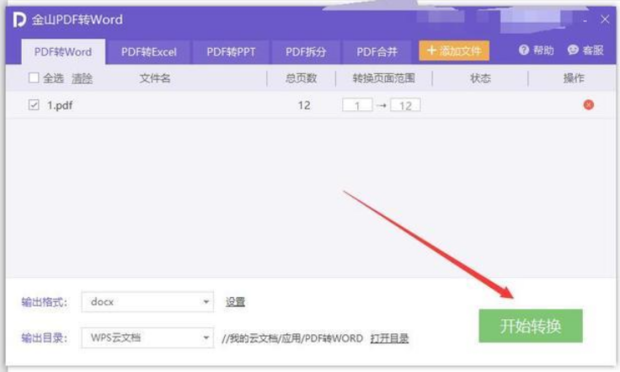Expand the 输出格式 docx dropdown
This screenshot has width=620, height=372.
pos(147,302)
